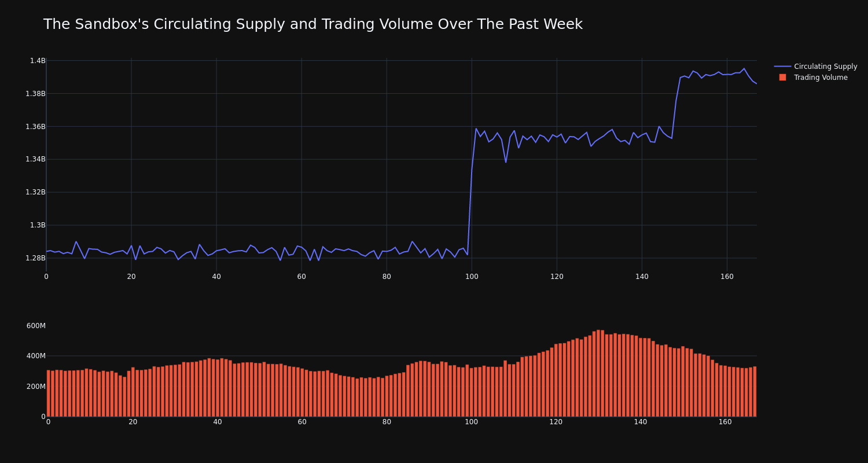The width and height of the screenshot is (868, 463).
Task: Click x-axis tick 160 on supply chart
Action: coord(727,277)
